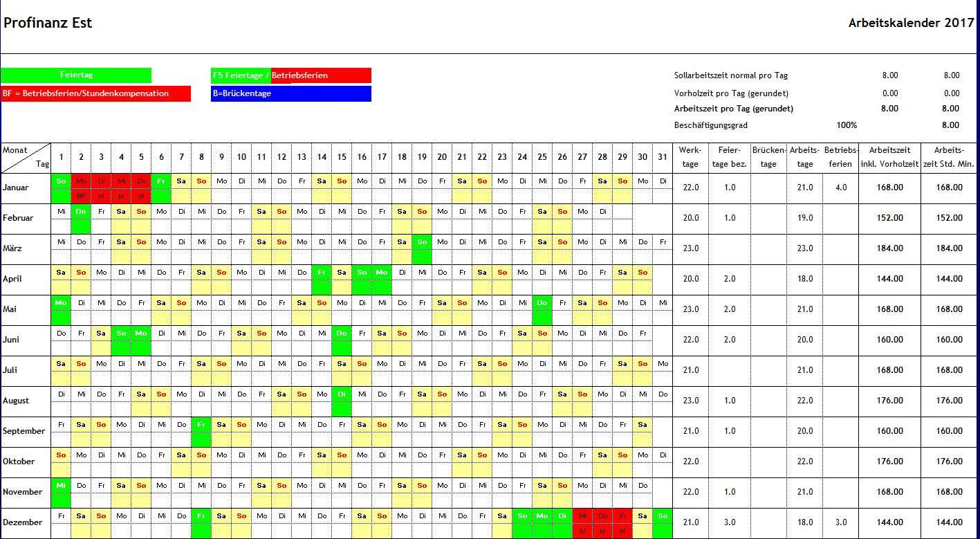
Task: Select the Arbeitszeit inkl. Vorholzeit column header
Action: click(x=889, y=157)
